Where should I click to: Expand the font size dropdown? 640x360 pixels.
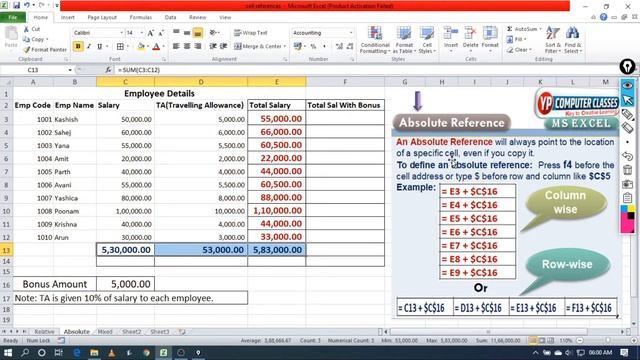[142, 33]
